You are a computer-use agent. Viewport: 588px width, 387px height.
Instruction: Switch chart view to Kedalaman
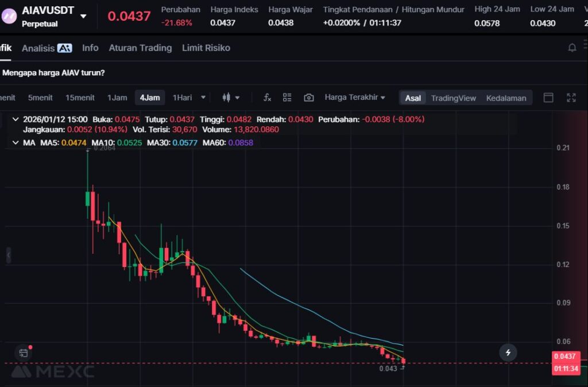pyautogui.click(x=506, y=98)
